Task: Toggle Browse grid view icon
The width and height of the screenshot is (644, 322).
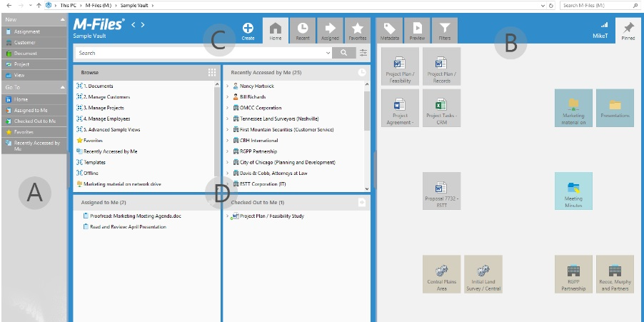Action: click(212, 72)
